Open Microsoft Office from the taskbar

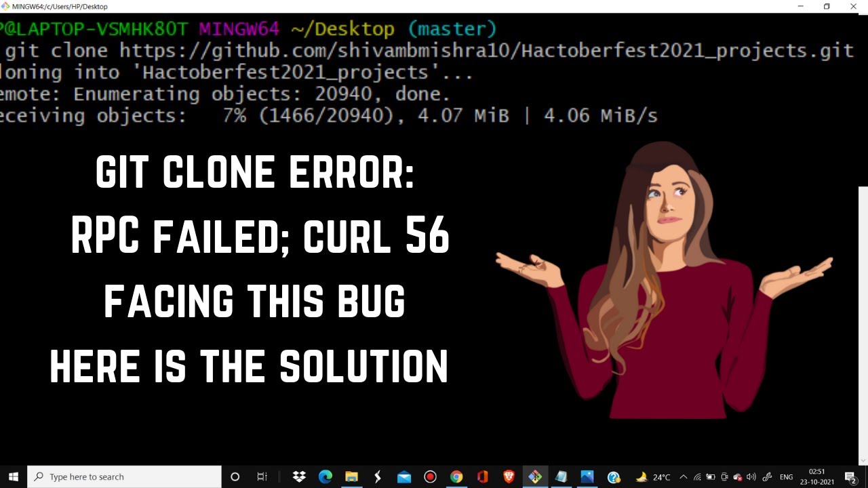[x=483, y=476]
